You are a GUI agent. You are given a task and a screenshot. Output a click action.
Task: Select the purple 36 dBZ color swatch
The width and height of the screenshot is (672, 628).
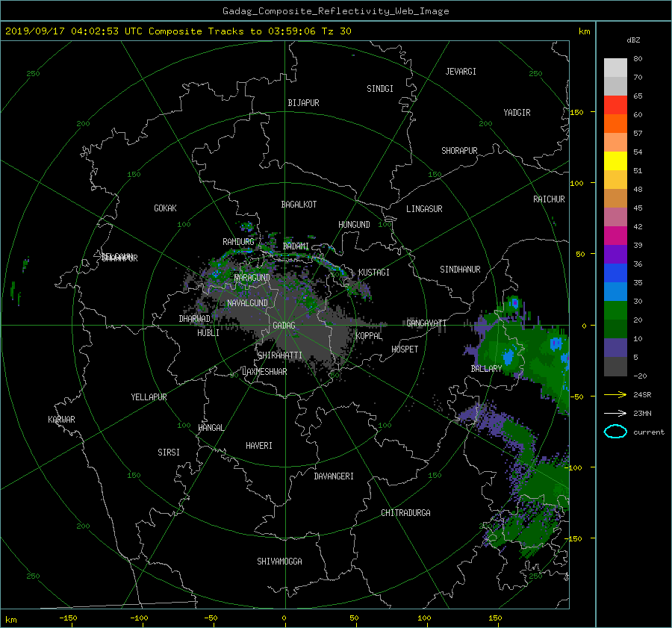(615, 254)
